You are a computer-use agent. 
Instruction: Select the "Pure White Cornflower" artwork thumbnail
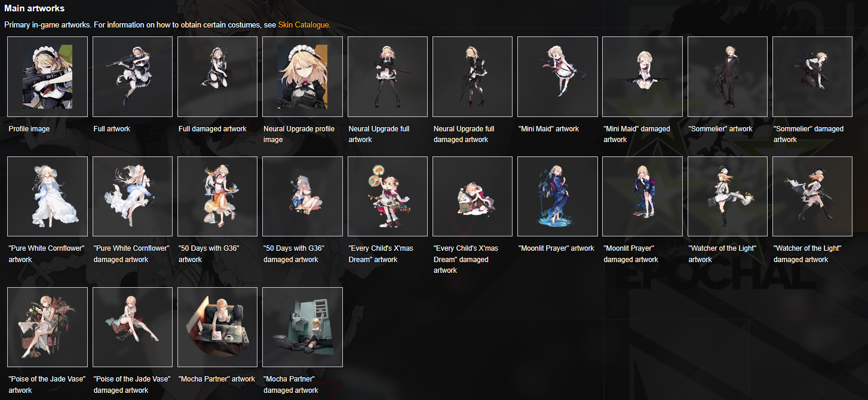(x=47, y=196)
